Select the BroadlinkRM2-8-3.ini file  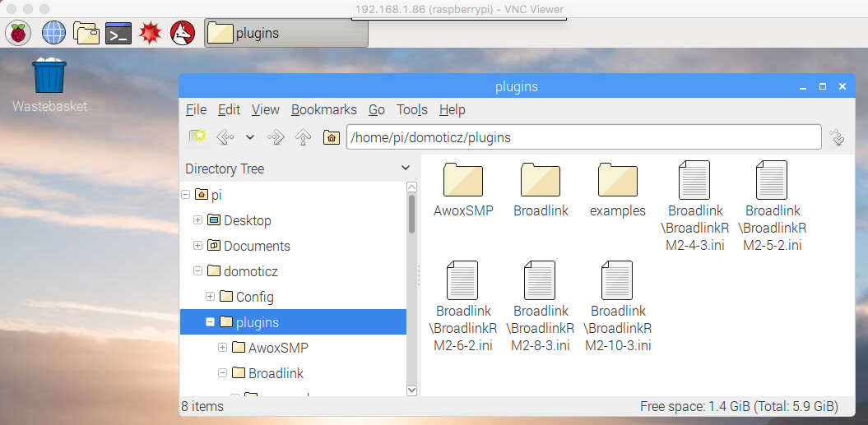[x=541, y=306]
